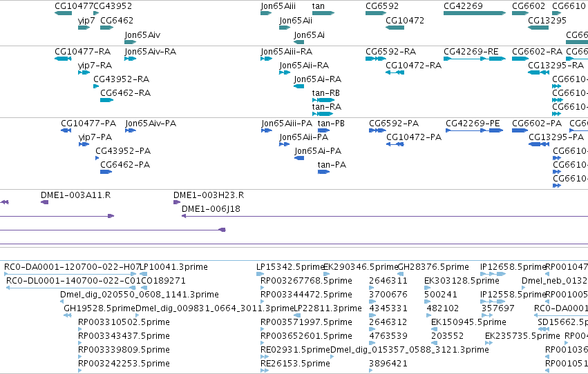Click the tan-RB transcript
588x374 pixels.
(x=323, y=100)
